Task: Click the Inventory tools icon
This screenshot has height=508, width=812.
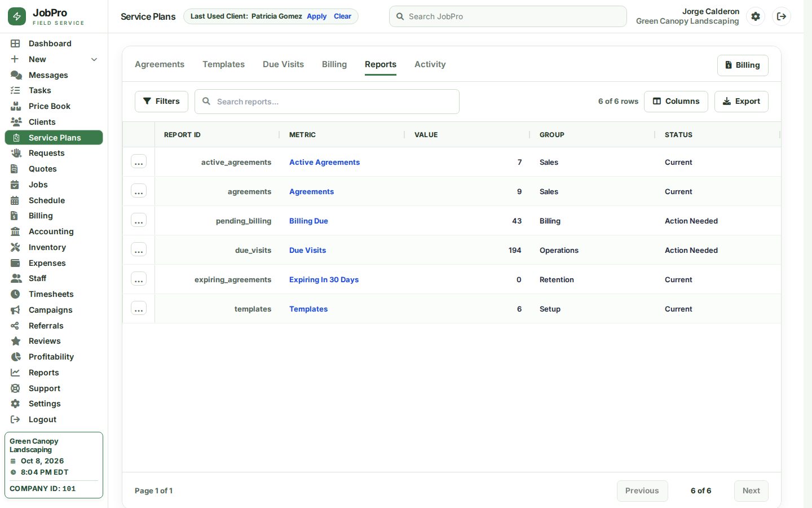Action: [16, 247]
